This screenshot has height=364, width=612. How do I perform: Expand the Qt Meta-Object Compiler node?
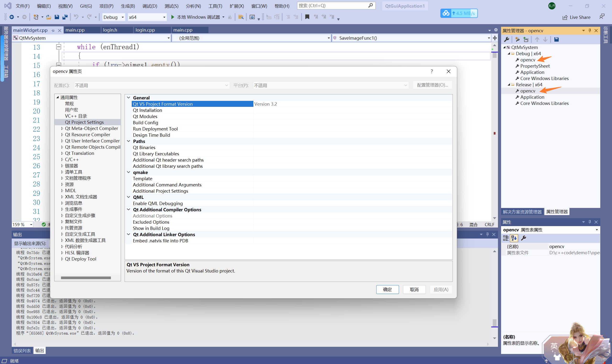62,128
